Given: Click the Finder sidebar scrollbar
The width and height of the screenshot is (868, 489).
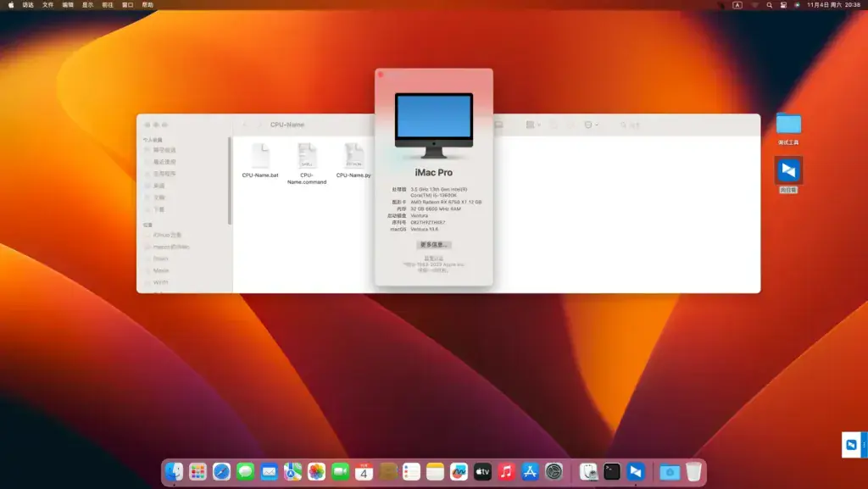Looking at the screenshot, I should pos(230,181).
